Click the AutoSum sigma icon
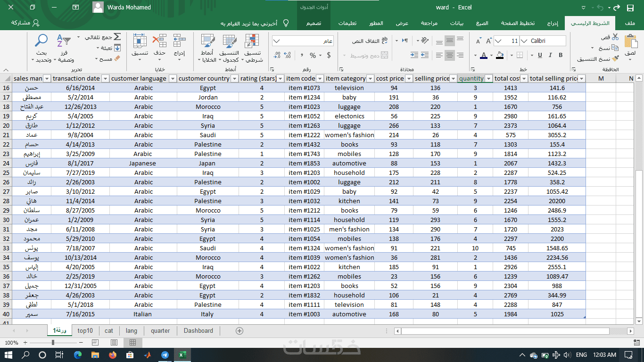 coord(117,37)
